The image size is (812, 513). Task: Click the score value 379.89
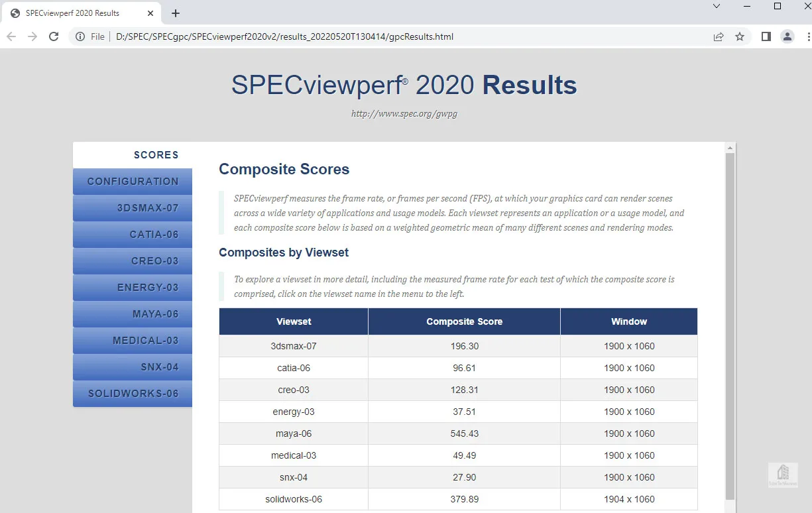pyautogui.click(x=464, y=499)
